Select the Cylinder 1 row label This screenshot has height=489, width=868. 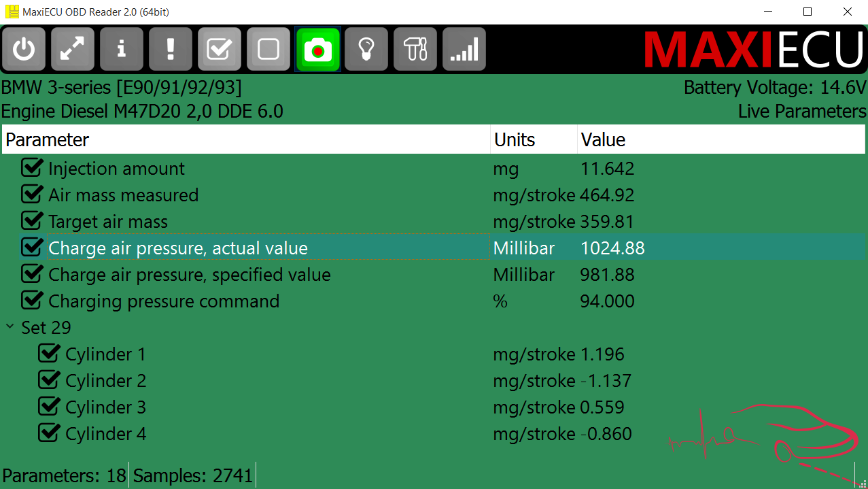click(x=105, y=354)
